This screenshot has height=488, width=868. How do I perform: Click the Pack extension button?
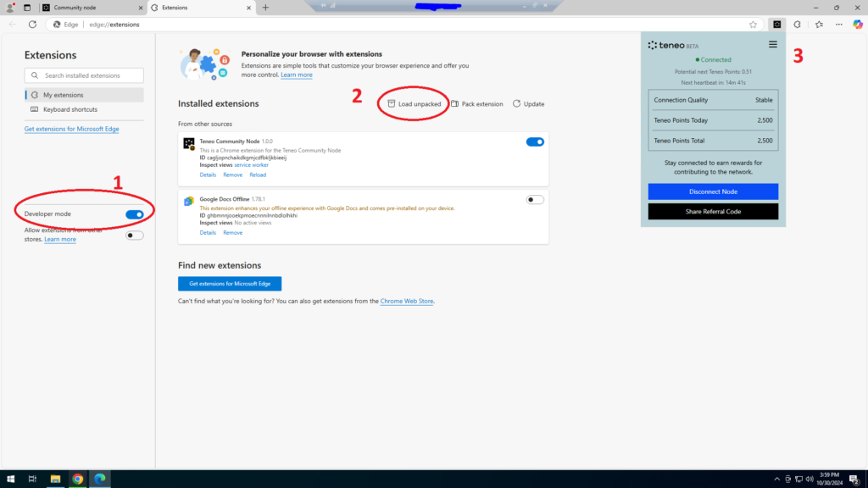476,104
